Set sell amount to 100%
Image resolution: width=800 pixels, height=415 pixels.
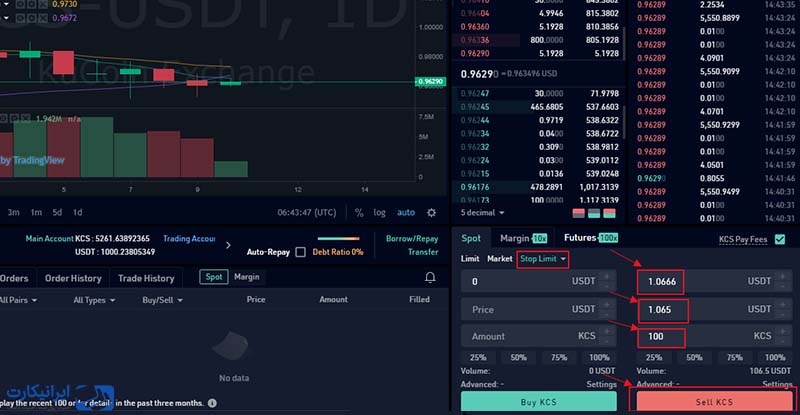pos(775,357)
